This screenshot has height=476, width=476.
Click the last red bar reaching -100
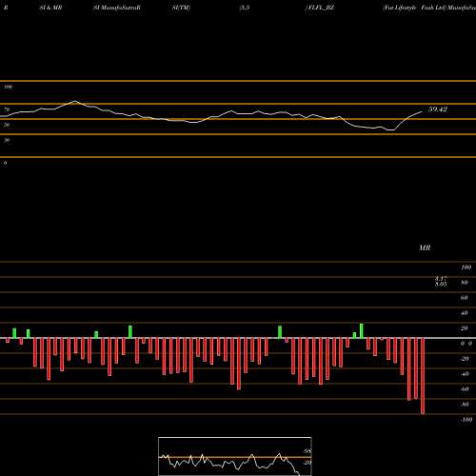click(423, 376)
